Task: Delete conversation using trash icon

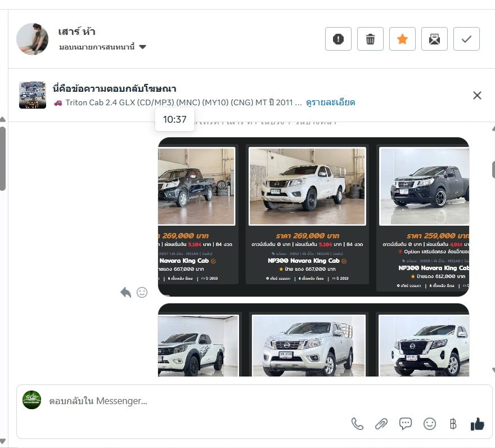Action: coord(370,39)
